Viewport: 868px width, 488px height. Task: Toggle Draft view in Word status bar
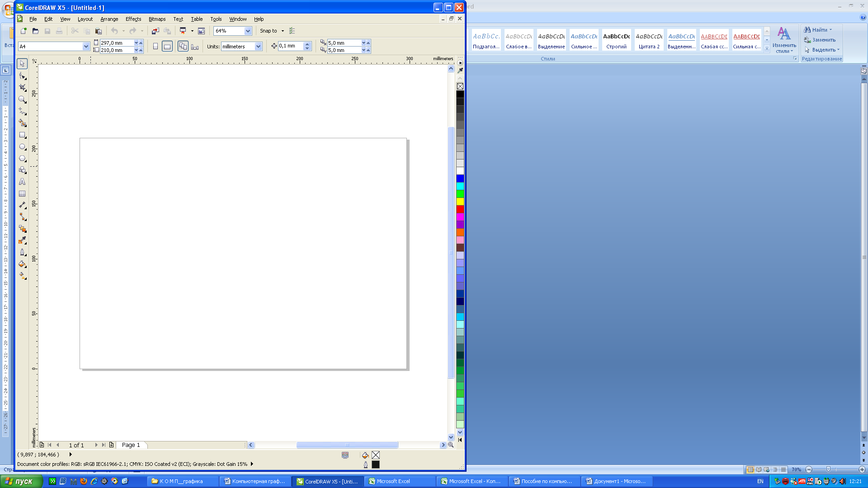click(783, 469)
